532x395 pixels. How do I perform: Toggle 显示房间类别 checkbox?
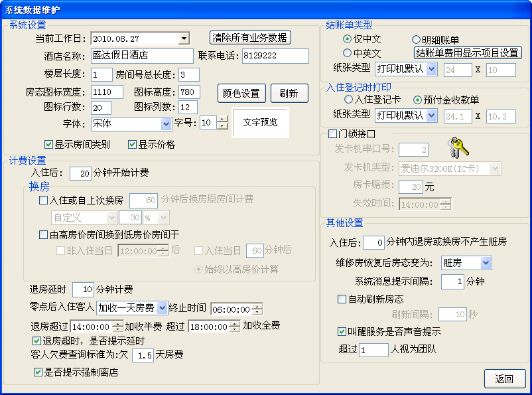pyautogui.click(x=48, y=145)
